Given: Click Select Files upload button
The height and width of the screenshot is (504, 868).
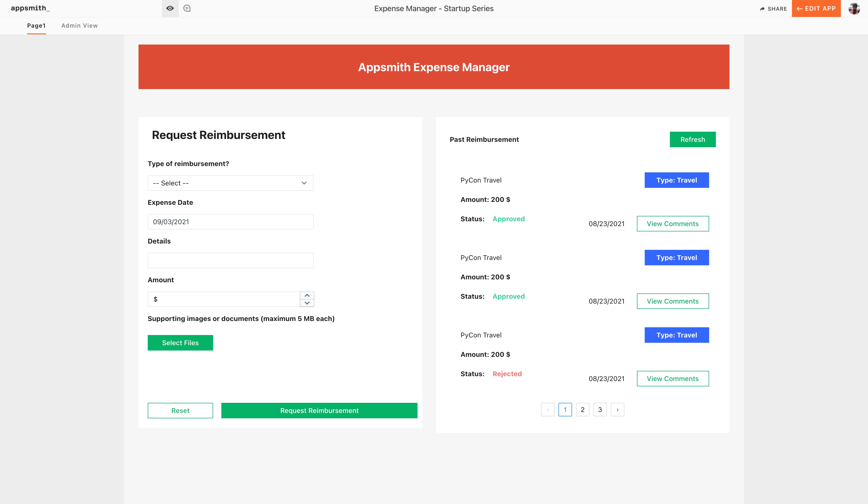Looking at the screenshot, I should point(180,343).
